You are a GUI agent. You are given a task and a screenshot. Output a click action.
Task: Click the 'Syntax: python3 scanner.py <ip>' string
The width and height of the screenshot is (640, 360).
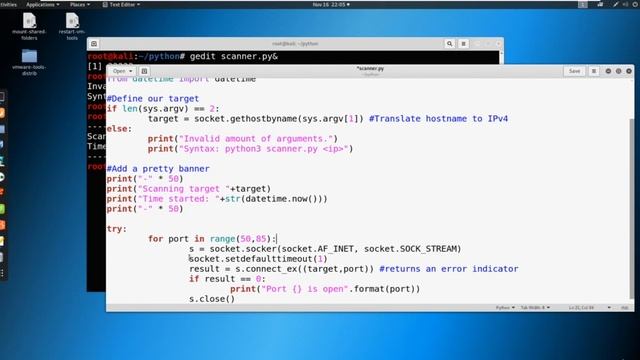[x=264, y=149]
